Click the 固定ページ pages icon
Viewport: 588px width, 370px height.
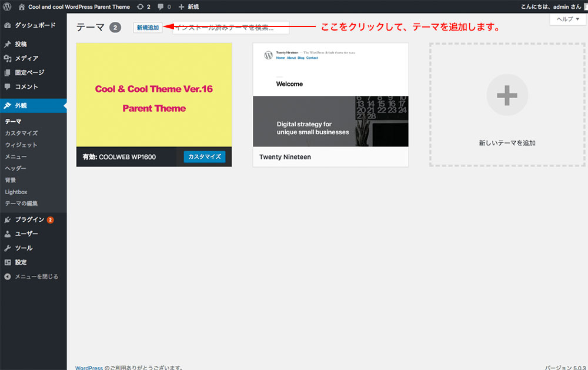pyautogui.click(x=8, y=72)
